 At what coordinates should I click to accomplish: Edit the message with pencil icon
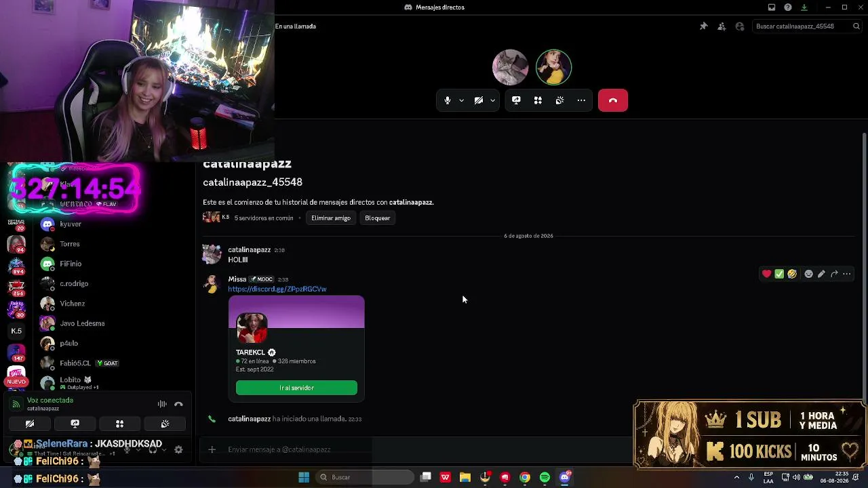[821, 274]
